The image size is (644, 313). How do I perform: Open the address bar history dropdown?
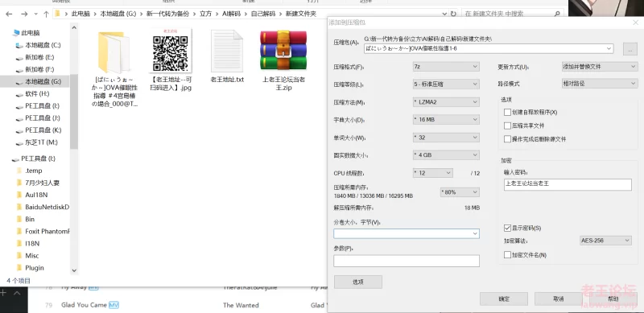(x=444, y=14)
